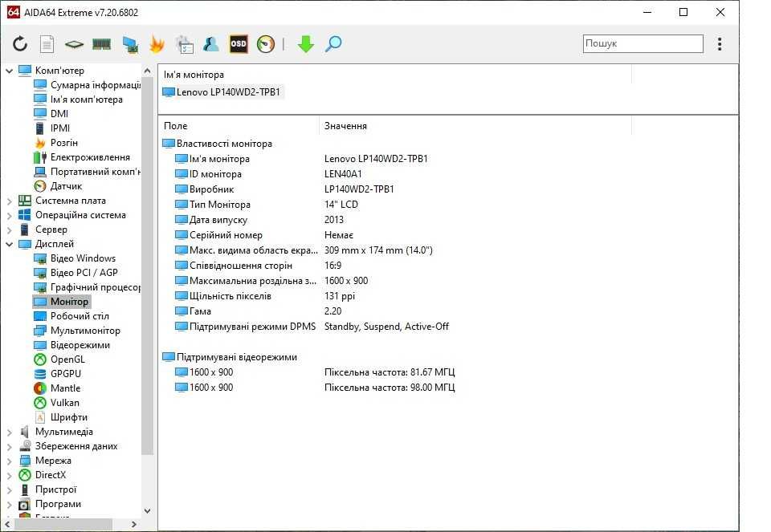Click tree horizontal scrollbar left arrow
This screenshot has height=532, width=771.
7,524
